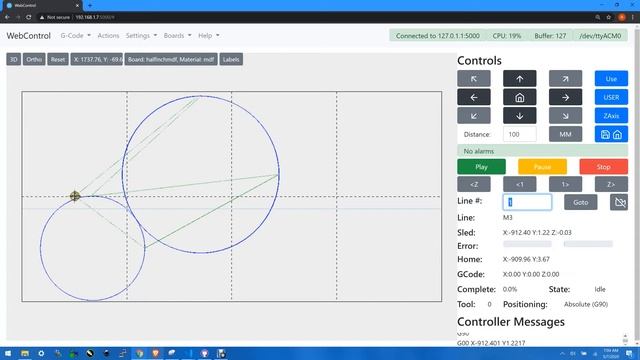Open browser zoom magnifier icon

click(x=598, y=17)
